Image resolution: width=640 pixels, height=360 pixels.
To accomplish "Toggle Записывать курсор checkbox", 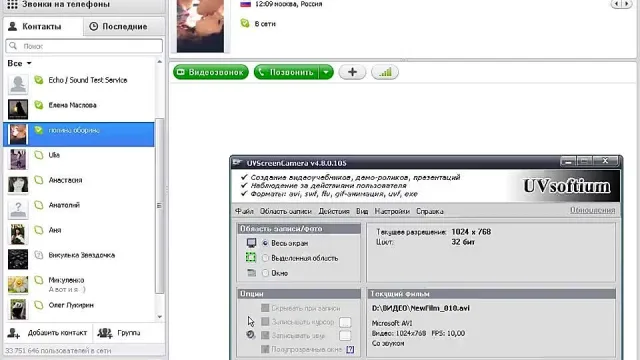I will (265, 322).
